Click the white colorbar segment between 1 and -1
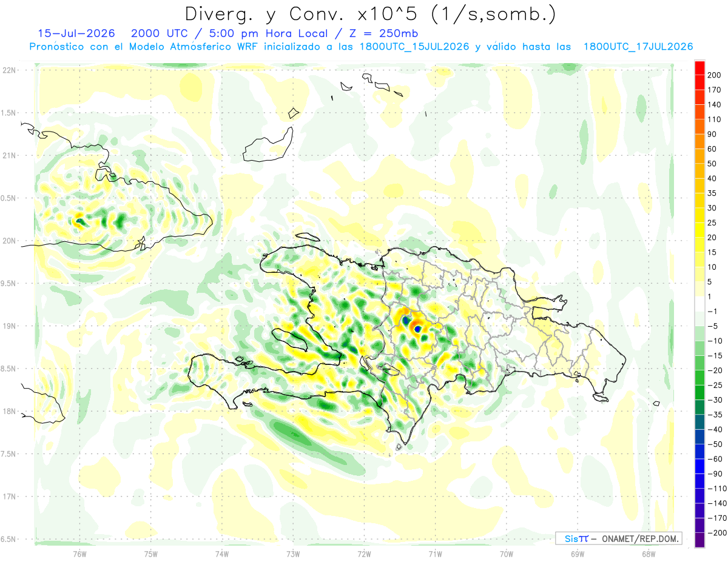728x562 pixels. [699, 304]
